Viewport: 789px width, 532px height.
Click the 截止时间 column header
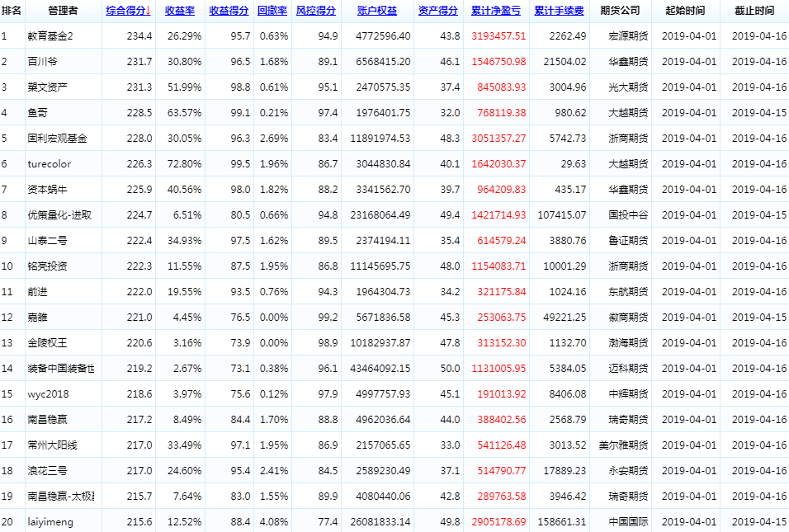coord(754,11)
